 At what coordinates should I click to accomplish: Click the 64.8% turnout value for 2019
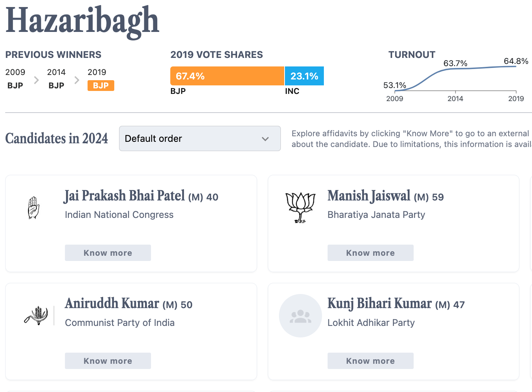pos(516,61)
